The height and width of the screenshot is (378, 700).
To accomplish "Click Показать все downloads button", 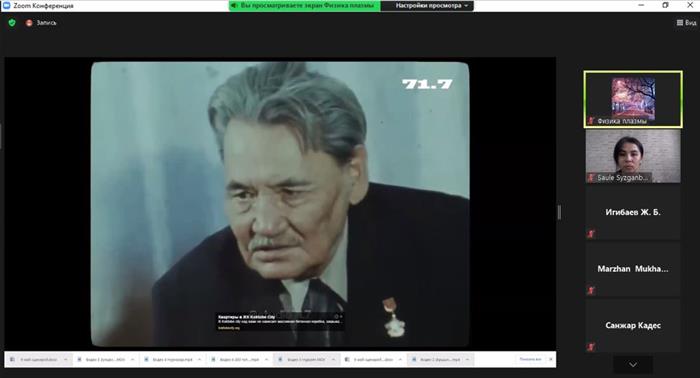I will click(530, 359).
